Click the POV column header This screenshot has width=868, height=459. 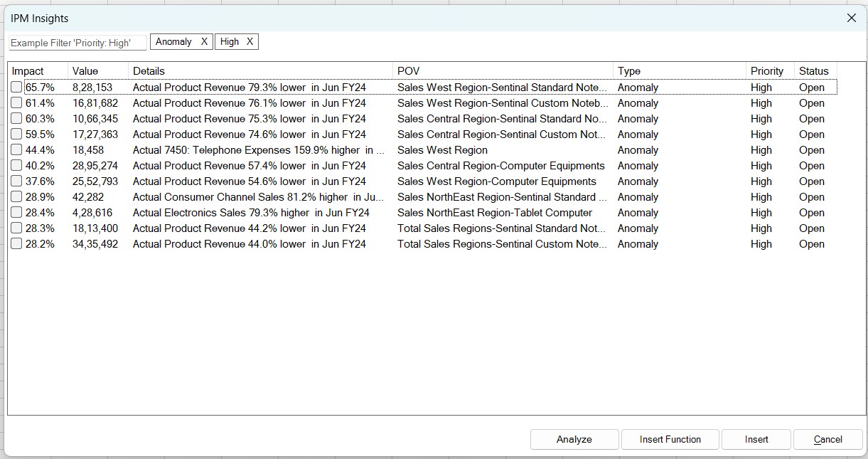pyautogui.click(x=503, y=71)
